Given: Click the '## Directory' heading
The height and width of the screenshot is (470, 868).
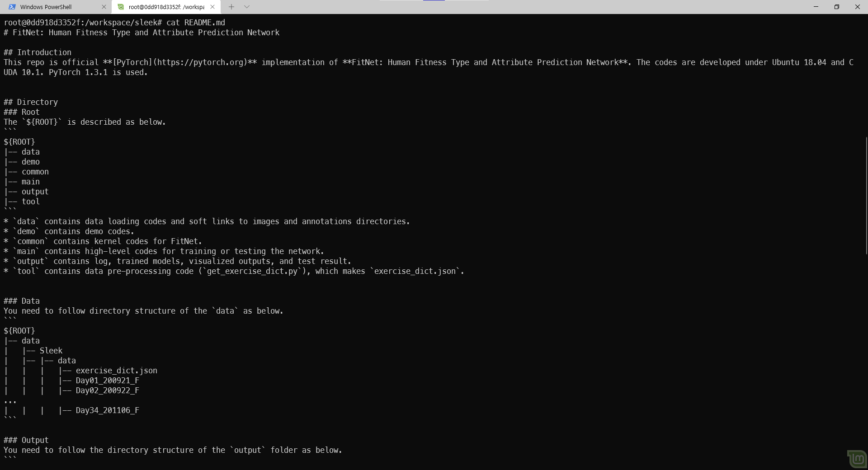Looking at the screenshot, I should tap(31, 102).
